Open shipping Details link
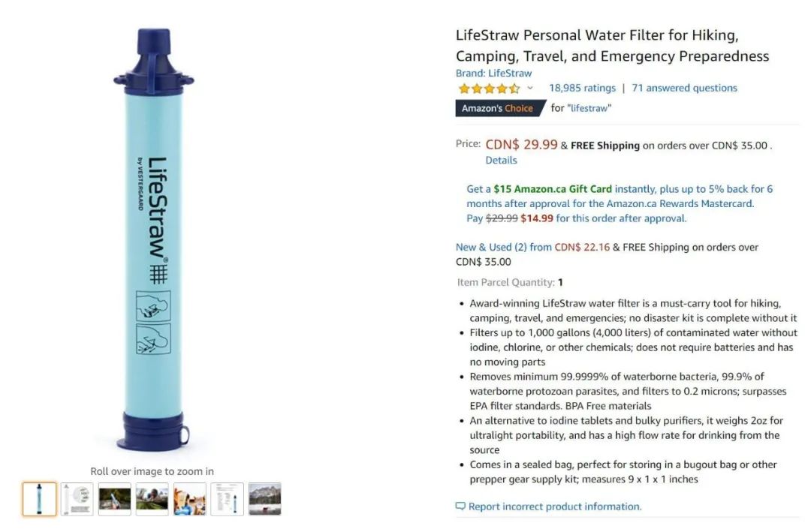The width and height of the screenshot is (811, 532). click(x=501, y=161)
